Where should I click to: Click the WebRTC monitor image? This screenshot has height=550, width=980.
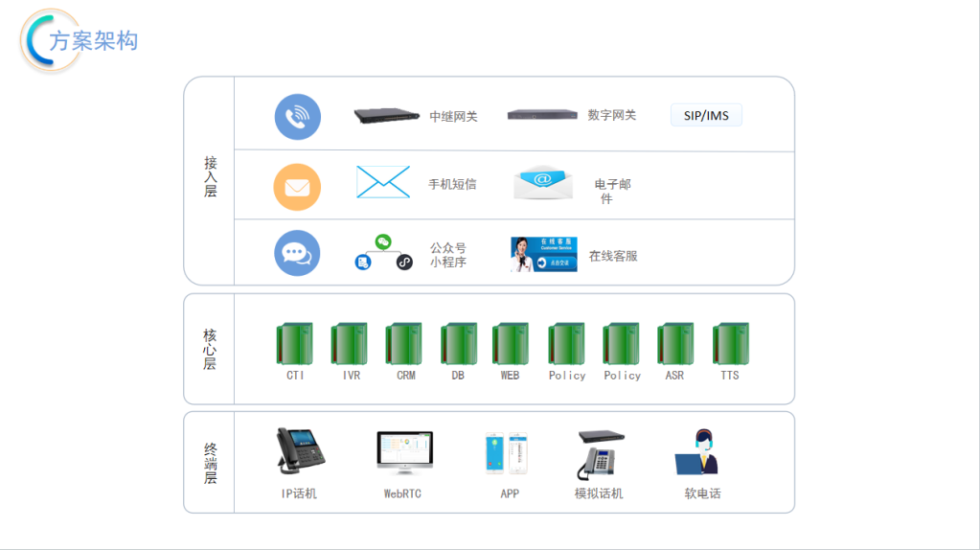(404, 453)
